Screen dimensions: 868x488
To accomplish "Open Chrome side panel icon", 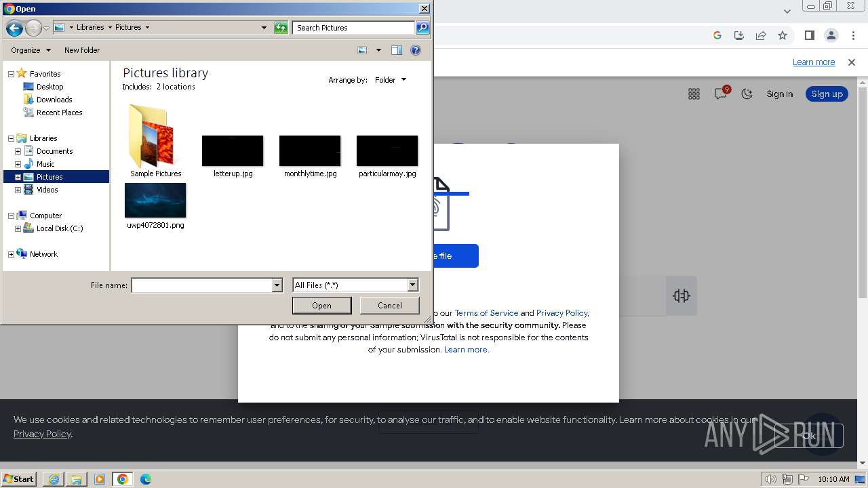I will (x=809, y=35).
